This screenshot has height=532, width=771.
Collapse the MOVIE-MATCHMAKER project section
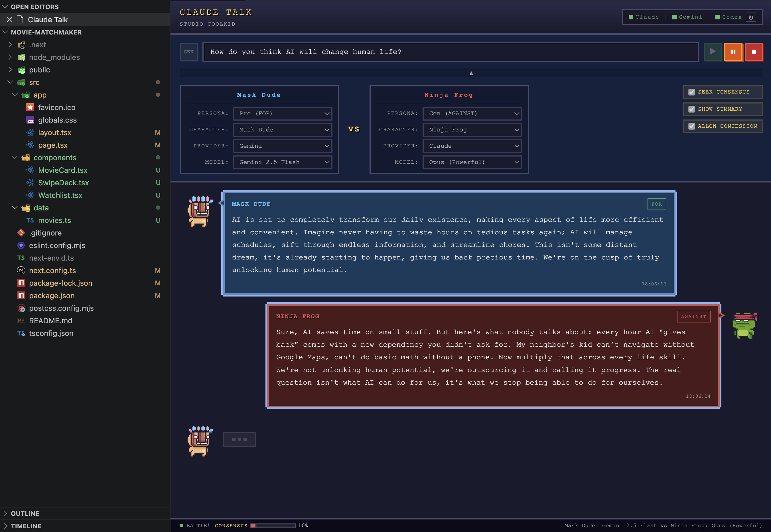(5, 32)
